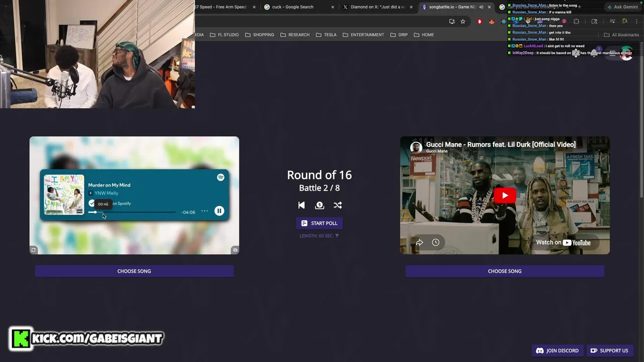Image resolution: width=644 pixels, height=362 pixels.
Task: Add YouTube video to Watch Later
Action: (x=436, y=242)
